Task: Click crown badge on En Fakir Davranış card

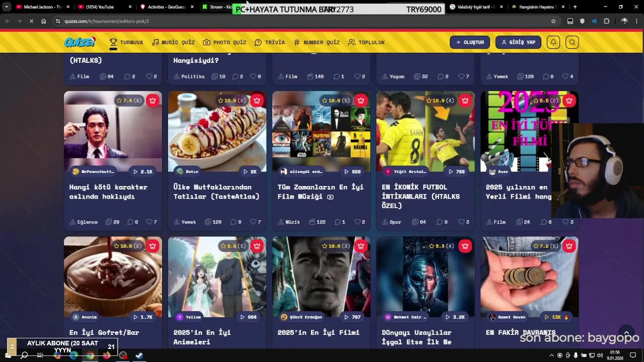Action: tap(569, 246)
